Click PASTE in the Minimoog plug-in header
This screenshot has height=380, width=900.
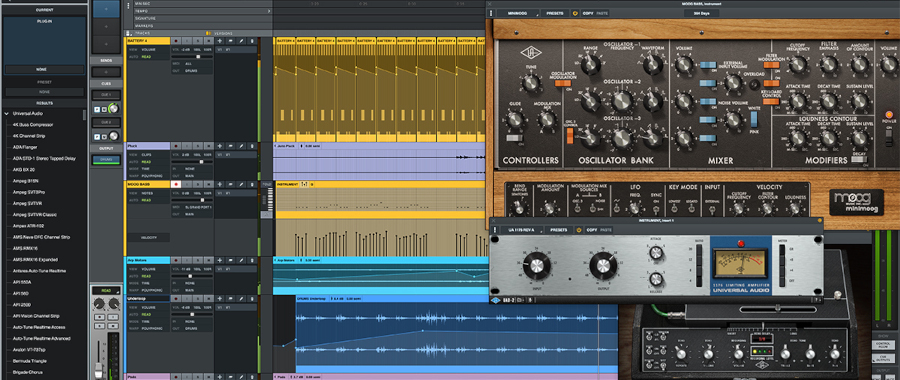click(602, 13)
